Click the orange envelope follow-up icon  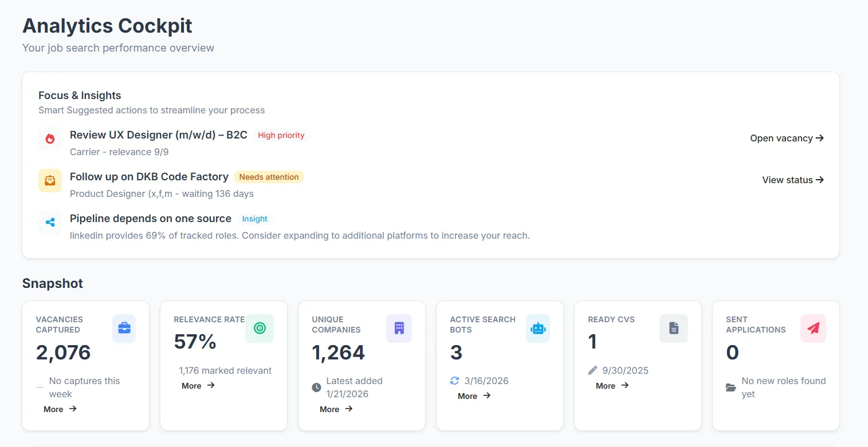pos(50,181)
